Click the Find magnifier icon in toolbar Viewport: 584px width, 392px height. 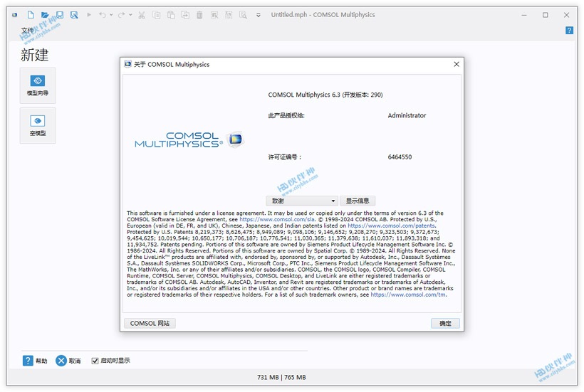(x=243, y=15)
